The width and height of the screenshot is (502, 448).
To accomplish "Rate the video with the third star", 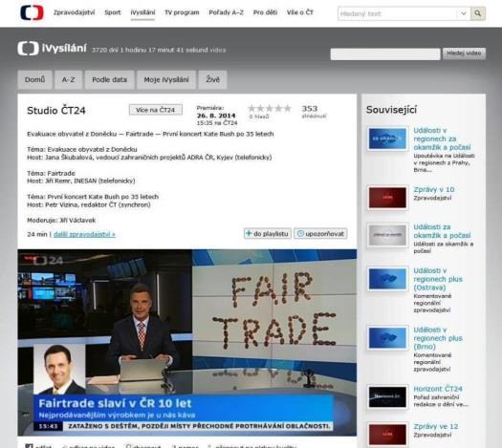I will (x=270, y=108).
